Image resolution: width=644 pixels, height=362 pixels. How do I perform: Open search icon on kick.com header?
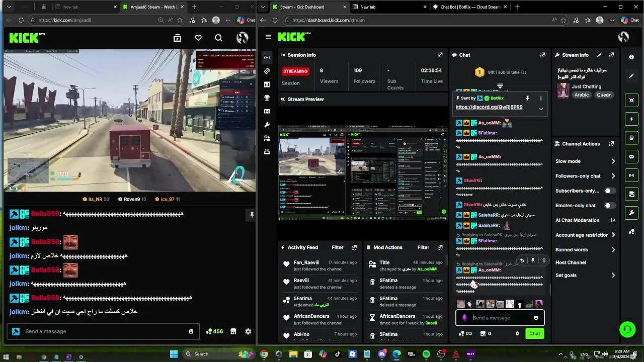(218, 38)
